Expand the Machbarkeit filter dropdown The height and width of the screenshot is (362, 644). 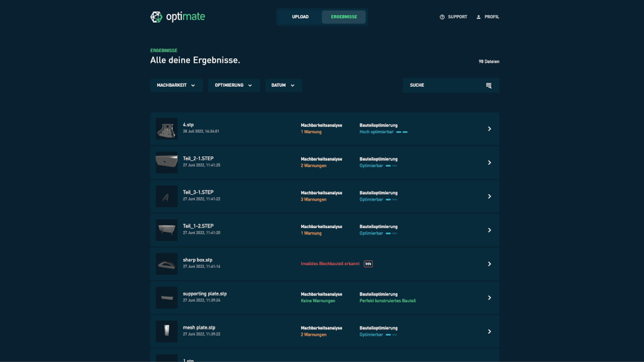click(x=176, y=85)
